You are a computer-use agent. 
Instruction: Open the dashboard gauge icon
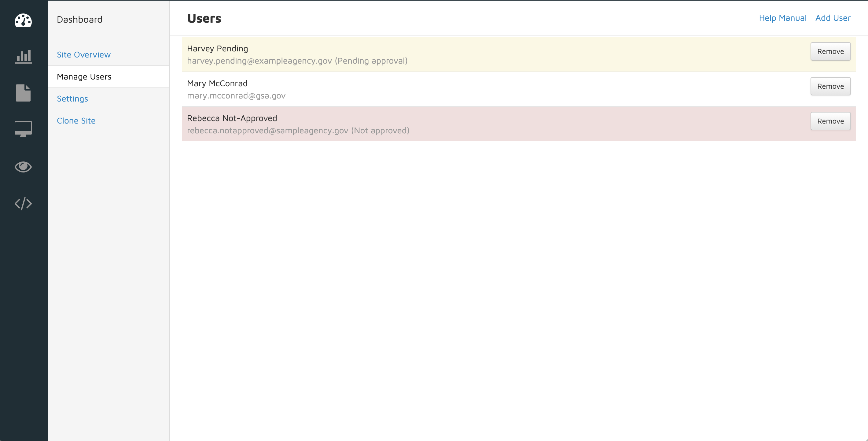point(23,20)
